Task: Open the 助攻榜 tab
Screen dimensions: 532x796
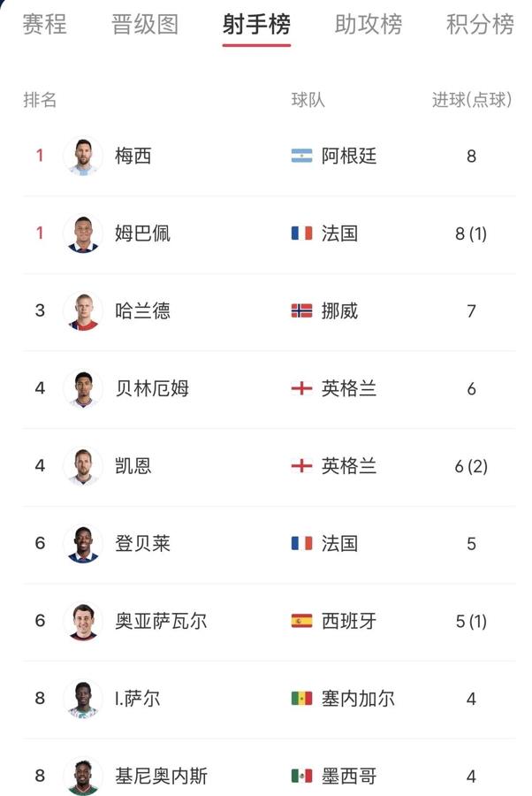Action: click(x=369, y=25)
